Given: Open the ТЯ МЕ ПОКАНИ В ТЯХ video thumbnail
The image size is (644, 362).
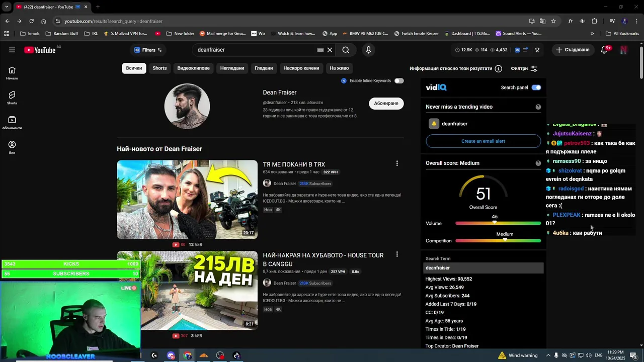Looking at the screenshot, I should (x=187, y=200).
